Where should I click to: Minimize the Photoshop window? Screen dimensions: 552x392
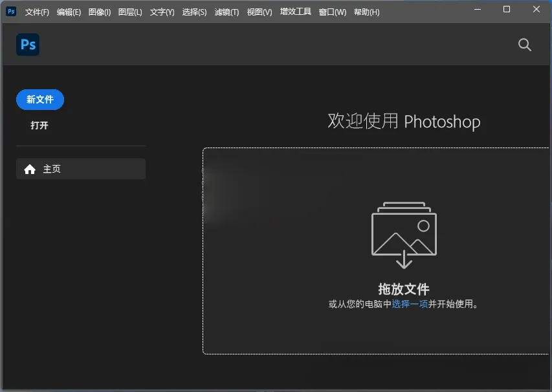pyautogui.click(x=478, y=10)
